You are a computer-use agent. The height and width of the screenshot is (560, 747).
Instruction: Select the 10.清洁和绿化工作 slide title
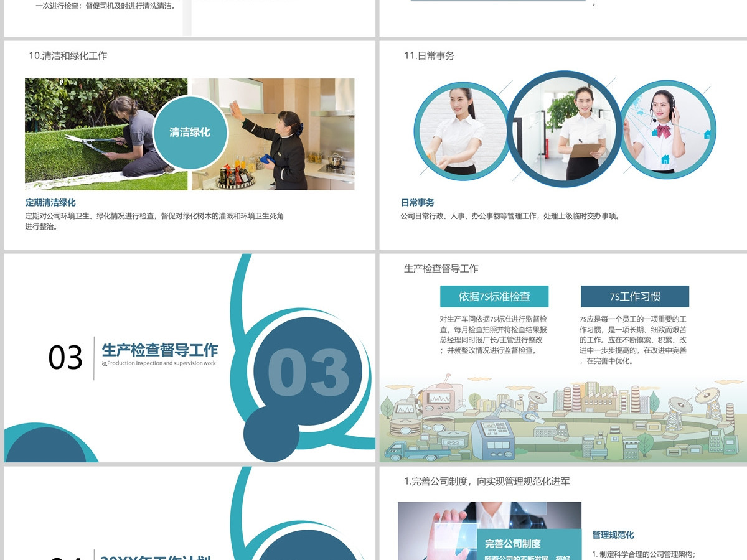pos(68,55)
